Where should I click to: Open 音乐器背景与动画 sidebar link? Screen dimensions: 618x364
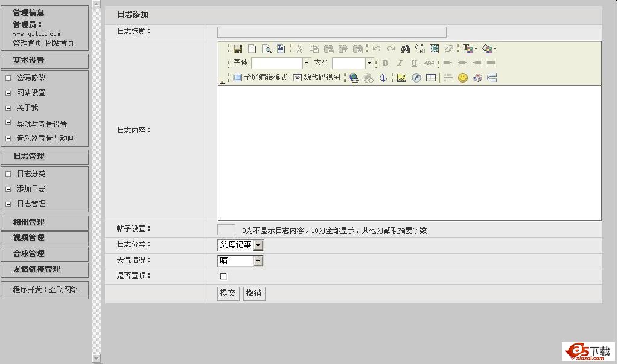tap(46, 138)
